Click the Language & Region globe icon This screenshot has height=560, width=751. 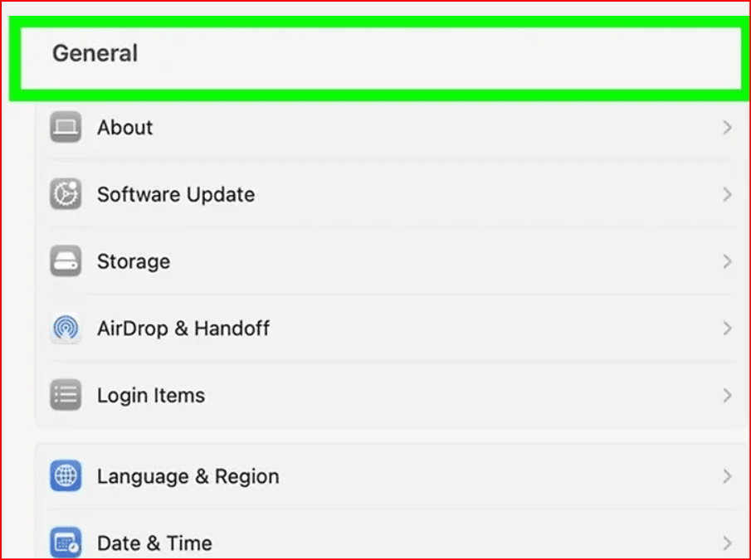[66, 476]
